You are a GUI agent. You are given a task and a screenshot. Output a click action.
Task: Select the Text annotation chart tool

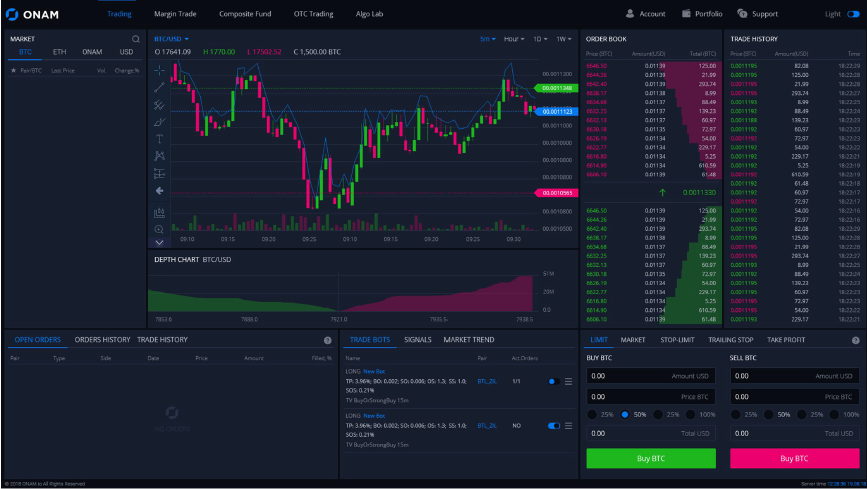point(159,139)
